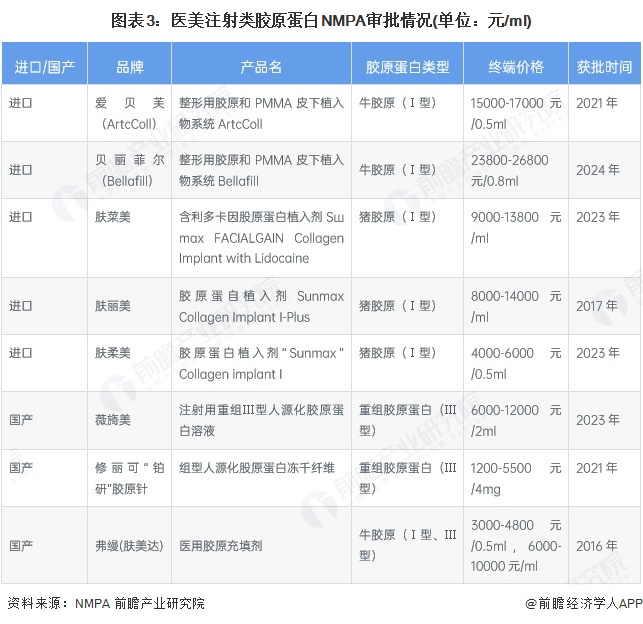Viewport: 643px width, 624px height.
Task: Select the brand cell '贝丽菲尔 (Bellafill)'
Action: (x=130, y=170)
